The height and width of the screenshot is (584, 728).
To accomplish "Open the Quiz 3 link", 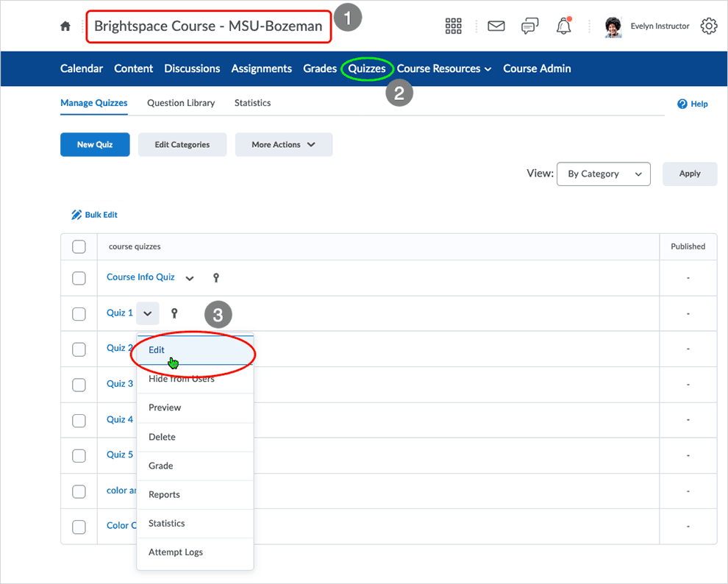I will (120, 384).
